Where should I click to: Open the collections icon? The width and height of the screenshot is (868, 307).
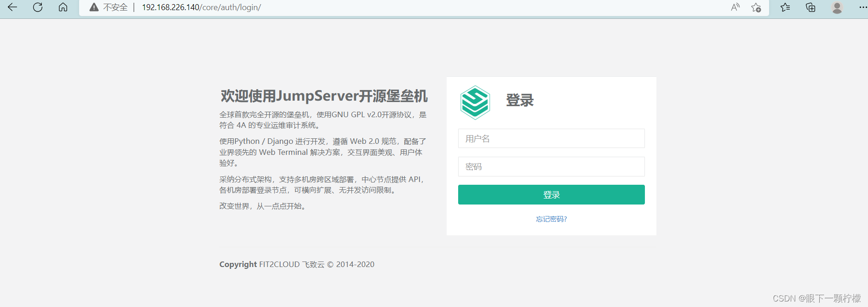pyautogui.click(x=811, y=7)
